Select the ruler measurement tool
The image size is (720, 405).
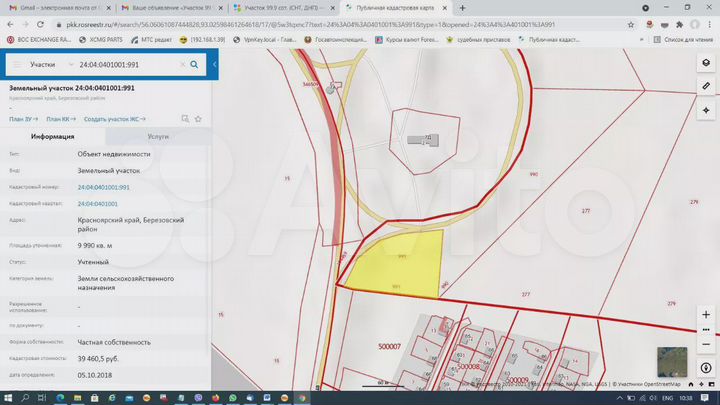[x=705, y=86]
